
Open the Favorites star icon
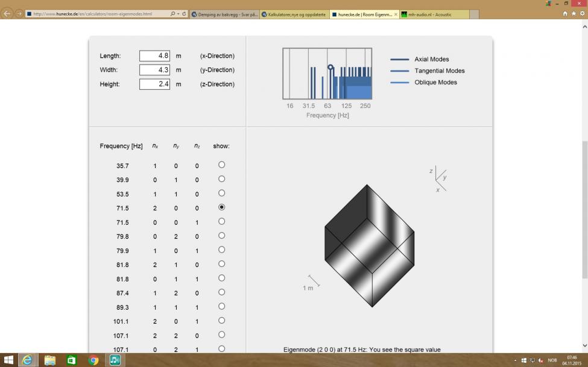pyautogui.click(x=574, y=13)
